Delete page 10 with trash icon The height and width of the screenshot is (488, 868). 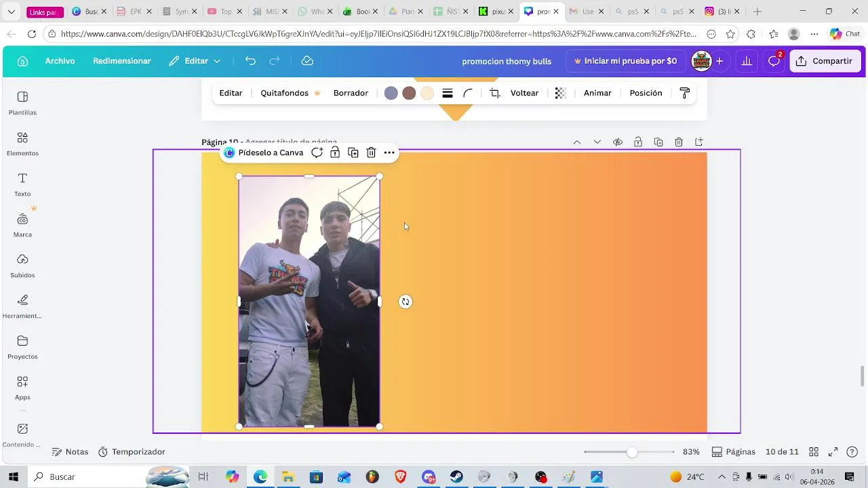[x=678, y=142]
